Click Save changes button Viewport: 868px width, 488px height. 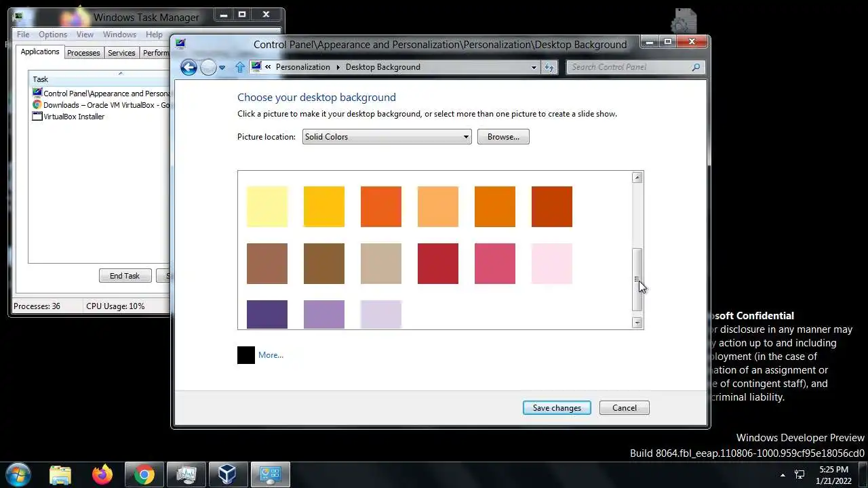[x=557, y=408]
